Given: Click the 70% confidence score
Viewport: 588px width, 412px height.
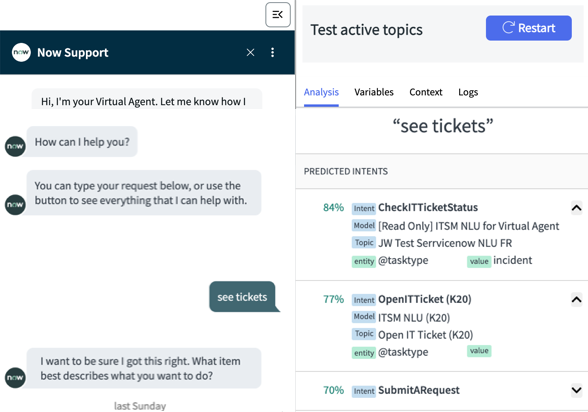Looking at the screenshot, I should (333, 390).
